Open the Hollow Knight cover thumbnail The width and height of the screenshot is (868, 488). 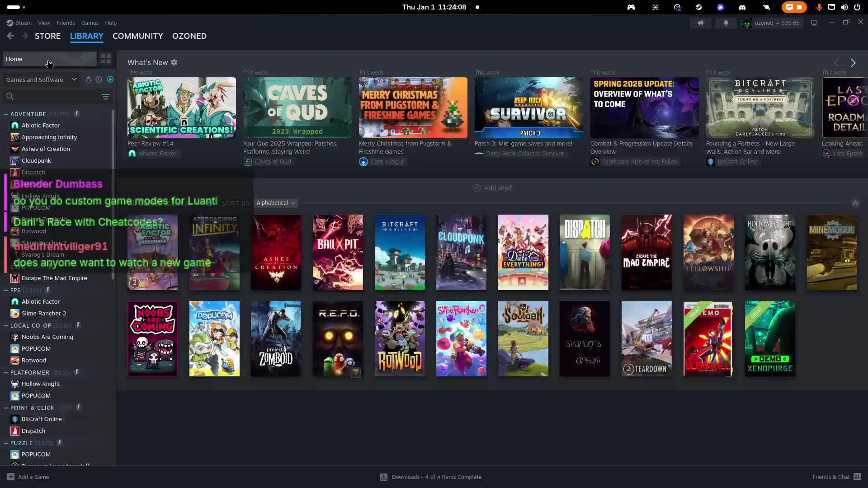(769, 252)
